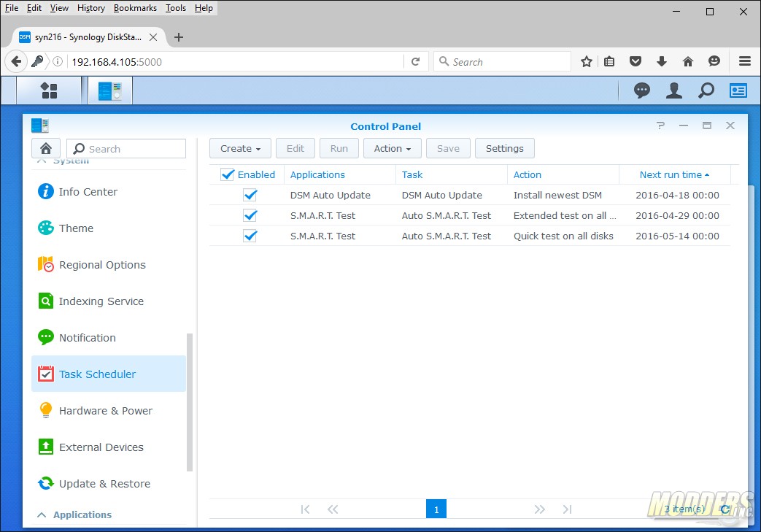Open Hardware & Power settings
This screenshot has width=761, height=532.
point(109,411)
